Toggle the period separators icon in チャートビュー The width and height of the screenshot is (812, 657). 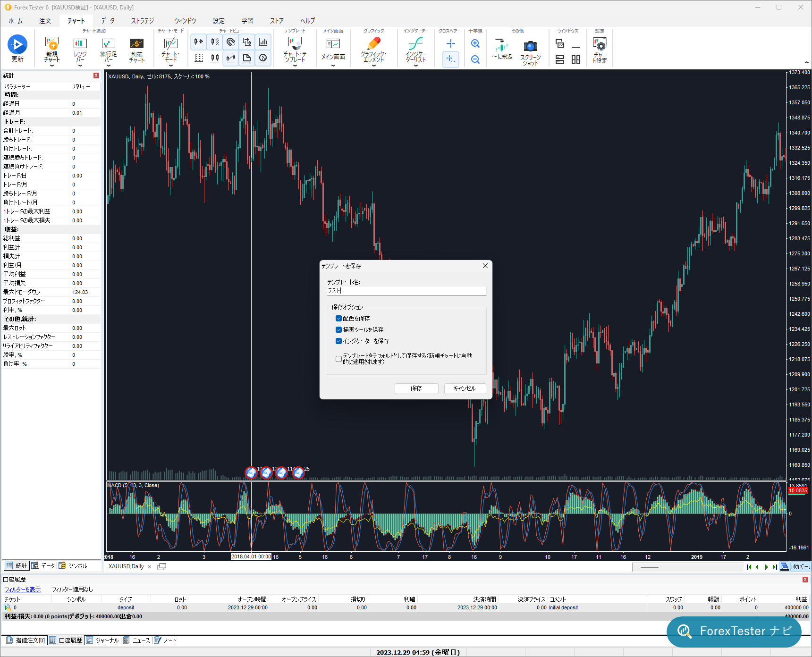pos(215,58)
